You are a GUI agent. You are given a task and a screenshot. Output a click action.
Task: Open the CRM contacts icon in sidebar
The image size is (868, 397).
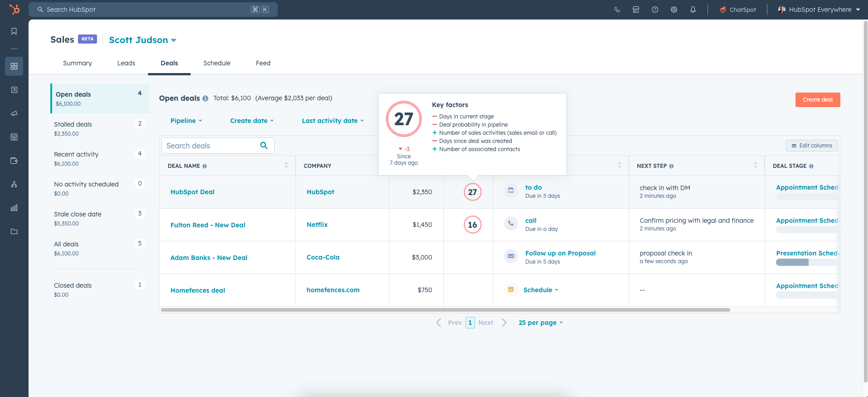pyautogui.click(x=14, y=90)
